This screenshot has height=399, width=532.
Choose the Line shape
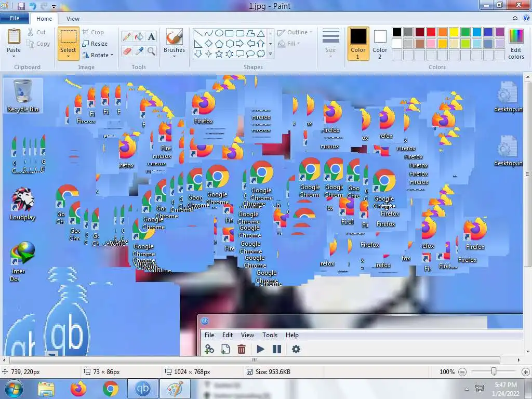click(x=198, y=33)
